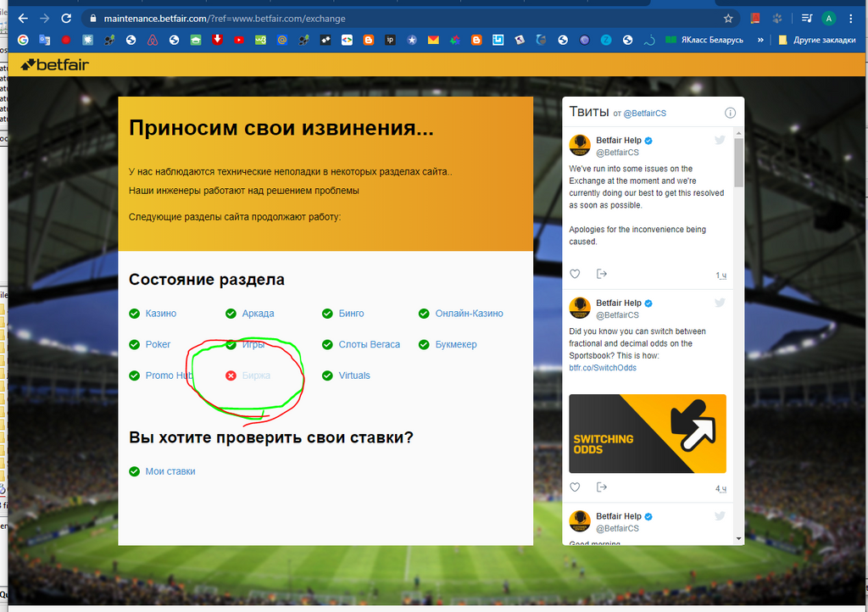Click the Twitter bird on the first tweet

click(720, 140)
